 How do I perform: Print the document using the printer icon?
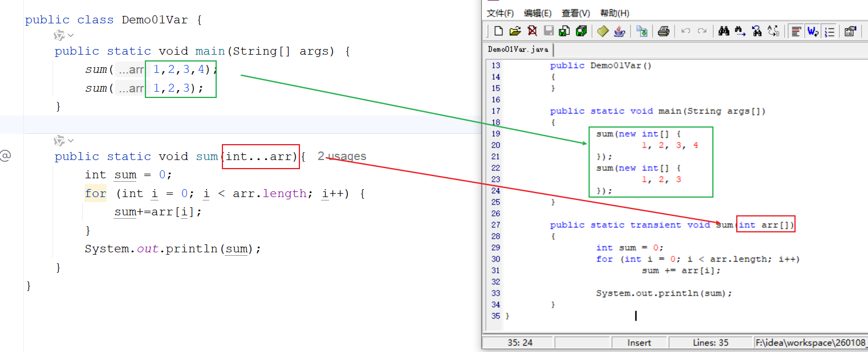663,31
